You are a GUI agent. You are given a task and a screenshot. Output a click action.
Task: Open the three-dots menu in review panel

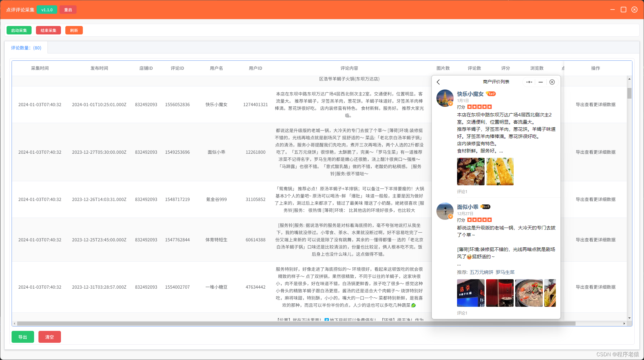point(529,82)
